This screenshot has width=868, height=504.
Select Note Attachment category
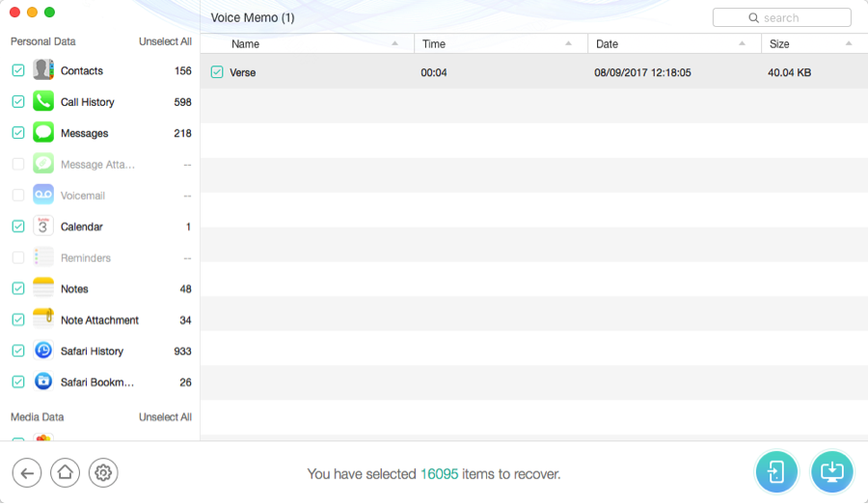99,320
